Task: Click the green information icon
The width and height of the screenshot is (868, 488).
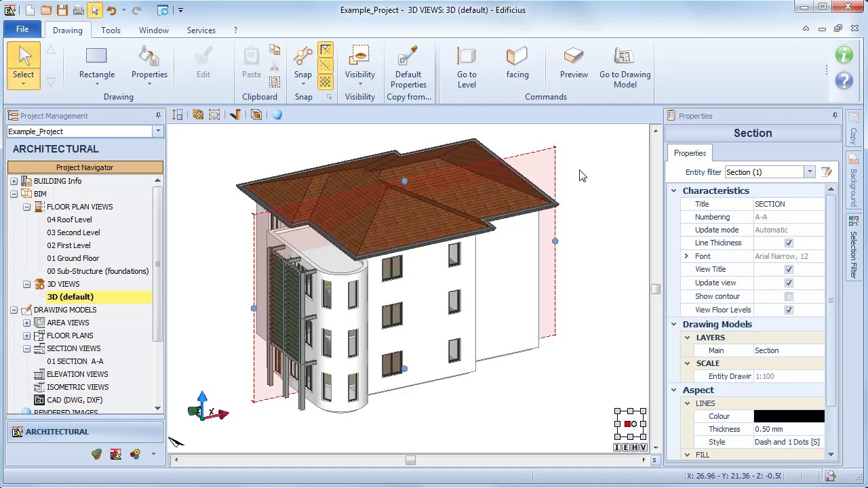Action: click(x=844, y=55)
